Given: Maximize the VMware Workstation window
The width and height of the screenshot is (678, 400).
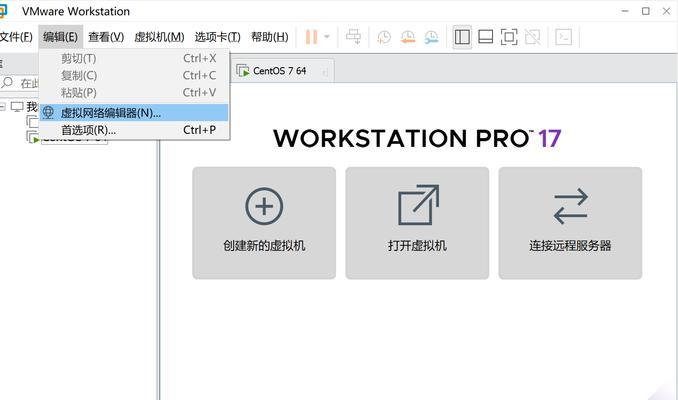Looking at the screenshot, I should (646, 11).
